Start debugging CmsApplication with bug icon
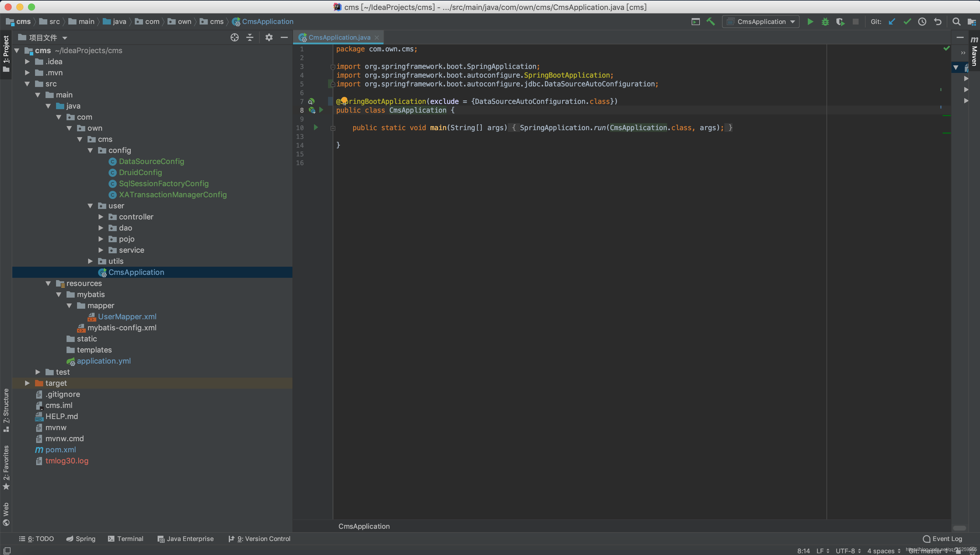This screenshot has height=555, width=980. [x=825, y=22]
